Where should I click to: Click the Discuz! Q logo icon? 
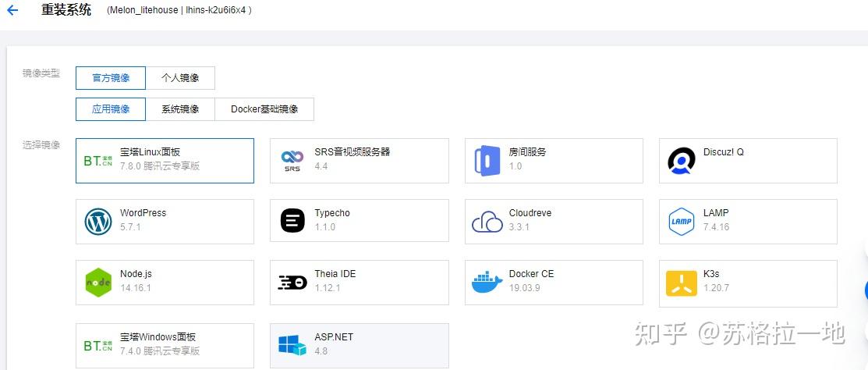point(682,161)
